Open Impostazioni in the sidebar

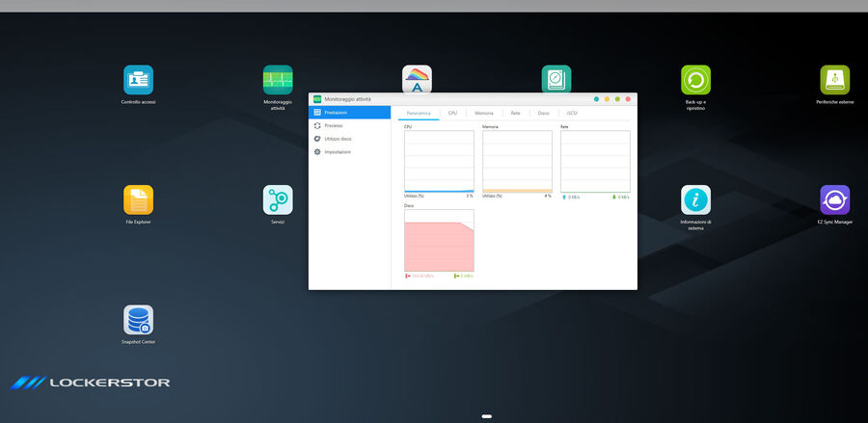338,152
